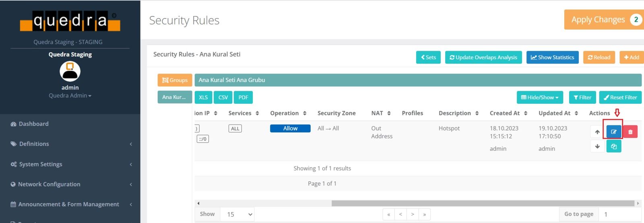The width and height of the screenshot is (644, 223).
Task: Delete the Hotspot rule with trash icon
Action: click(x=630, y=132)
